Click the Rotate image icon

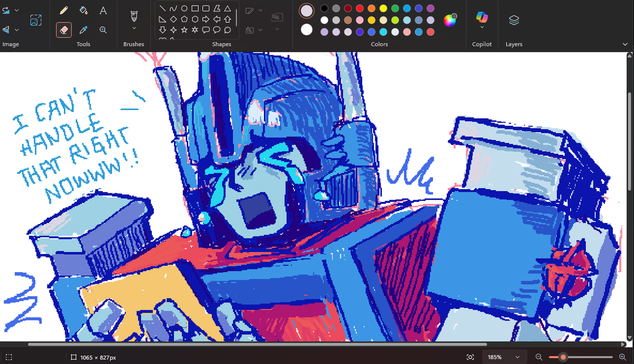coord(6,11)
